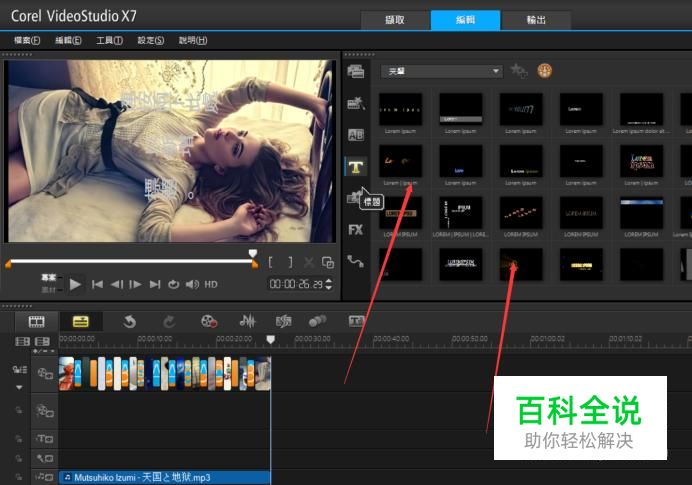The image size is (692, 485).
Task: Toggle ripple editing lock on music track
Action: [19, 477]
